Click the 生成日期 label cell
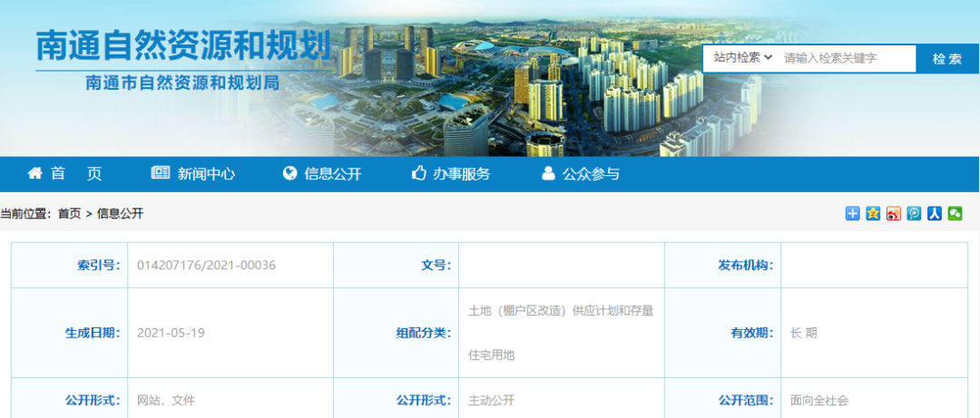The image size is (980, 418). coord(69,333)
